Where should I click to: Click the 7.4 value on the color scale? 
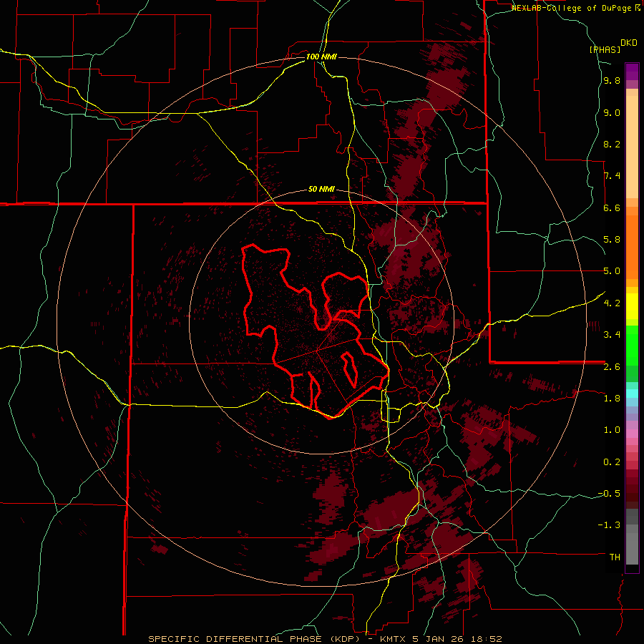pos(612,176)
